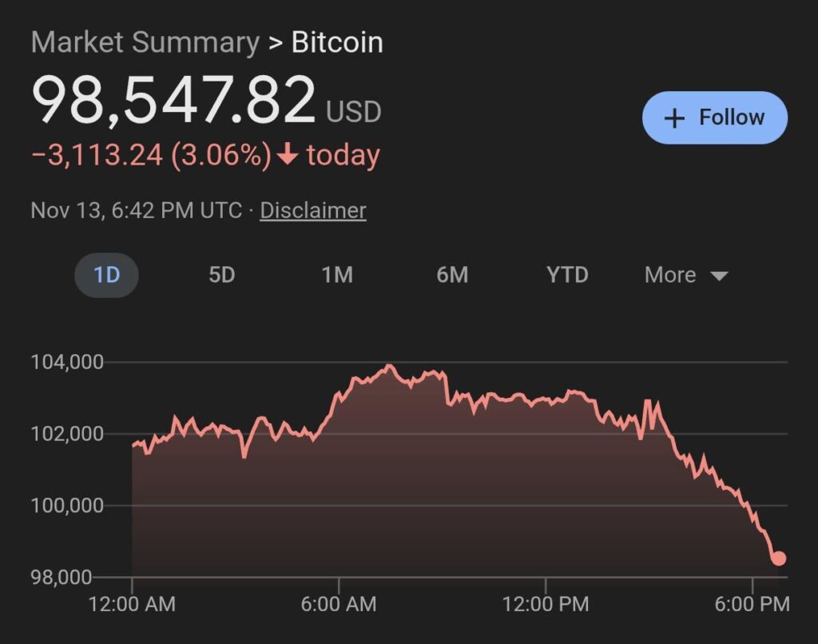Click the 12:00 PM time axis label
The image size is (818, 644).
point(546,604)
